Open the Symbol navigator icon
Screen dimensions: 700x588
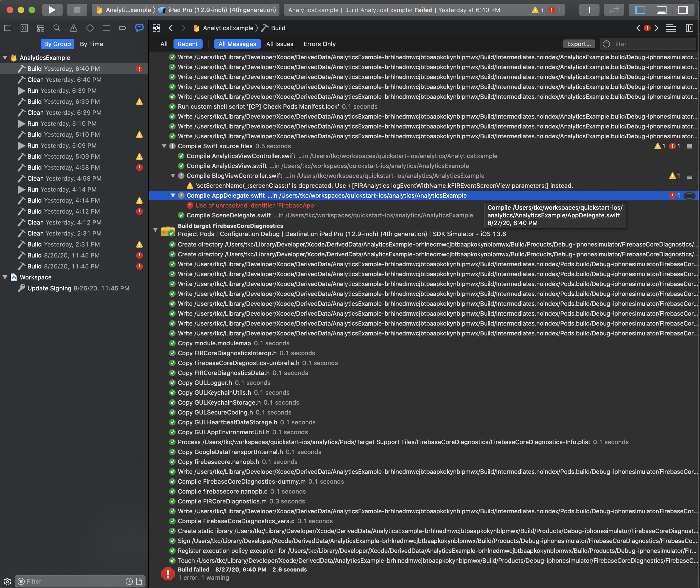point(40,28)
